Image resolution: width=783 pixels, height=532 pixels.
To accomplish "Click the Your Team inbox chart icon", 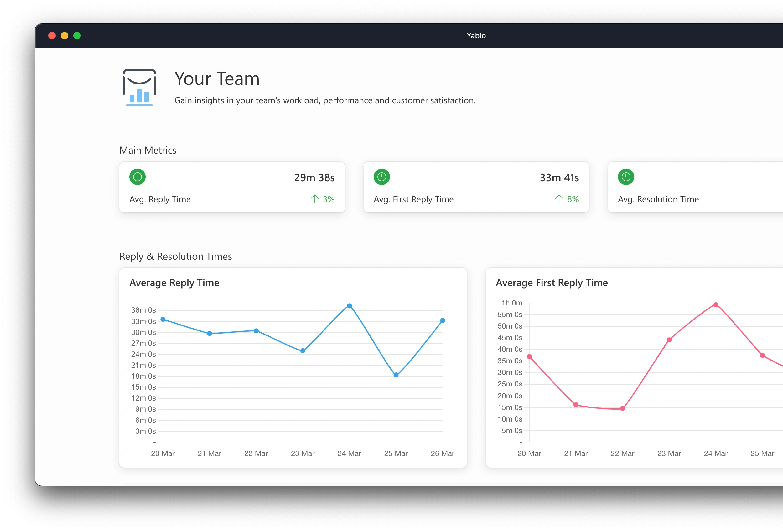I will click(x=139, y=88).
